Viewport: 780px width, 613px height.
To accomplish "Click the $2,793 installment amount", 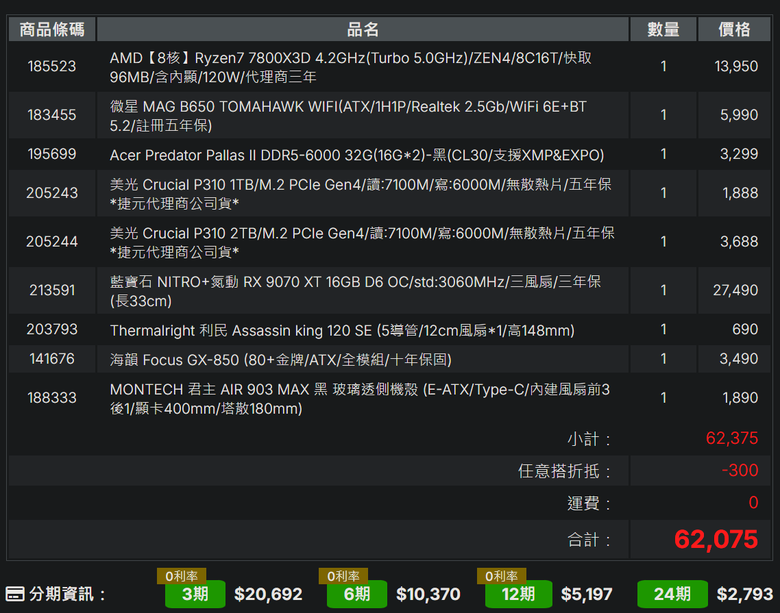I will 745,594.
